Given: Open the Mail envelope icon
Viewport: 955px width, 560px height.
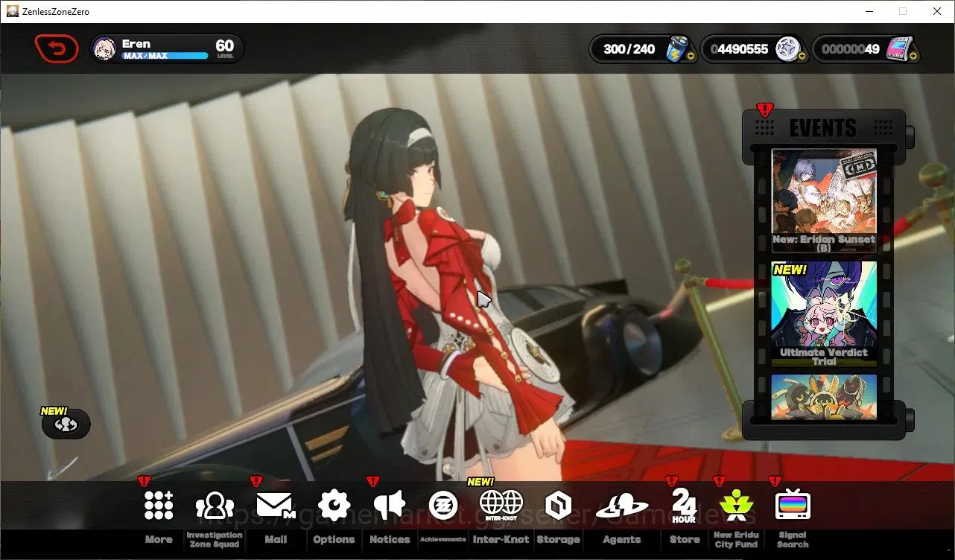Looking at the screenshot, I should (275, 506).
